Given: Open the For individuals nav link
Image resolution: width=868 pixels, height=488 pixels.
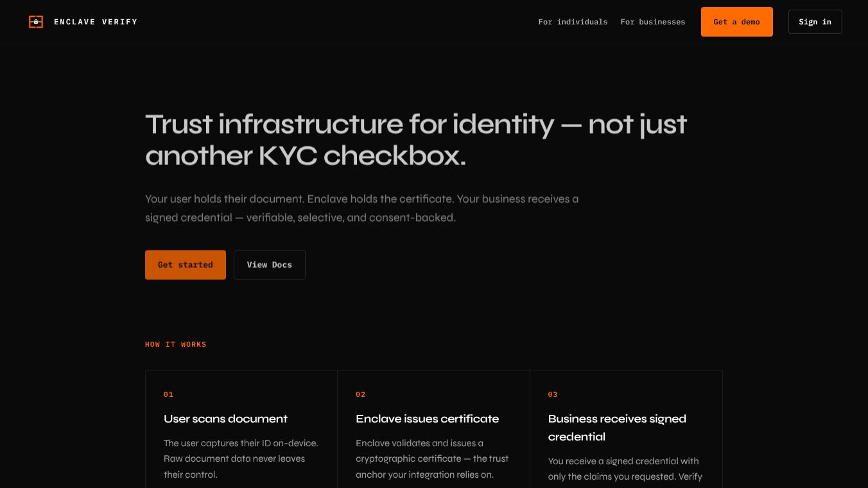Looking at the screenshot, I should (x=573, y=22).
